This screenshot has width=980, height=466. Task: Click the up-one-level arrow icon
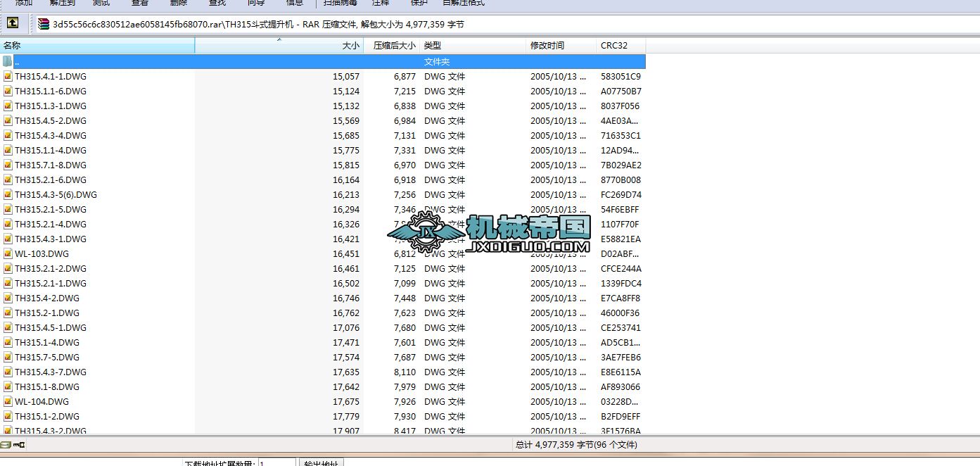click(x=14, y=23)
